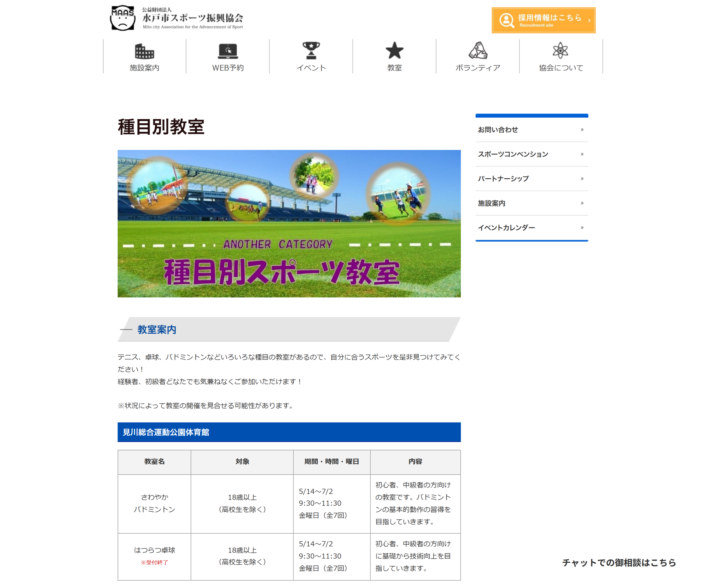This screenshot has width=706, height=588.
Task: Click the trophy icon above イベント
Action: click(311, 50)
